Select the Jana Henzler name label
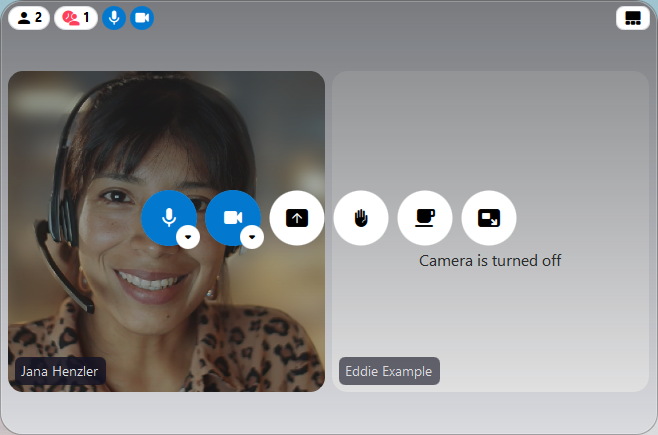The width and height of the screenshot is (658, 435). pyautogui.click(x=60, y=371)
